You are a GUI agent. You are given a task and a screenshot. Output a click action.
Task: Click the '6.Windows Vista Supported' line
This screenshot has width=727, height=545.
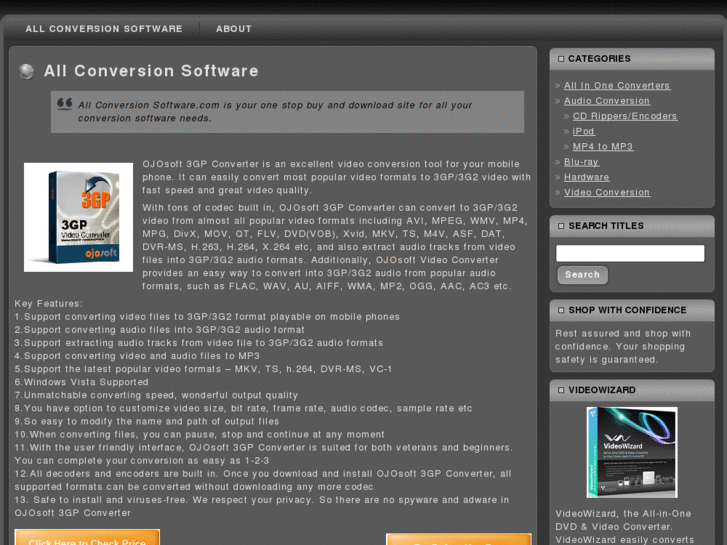(82, 382)
